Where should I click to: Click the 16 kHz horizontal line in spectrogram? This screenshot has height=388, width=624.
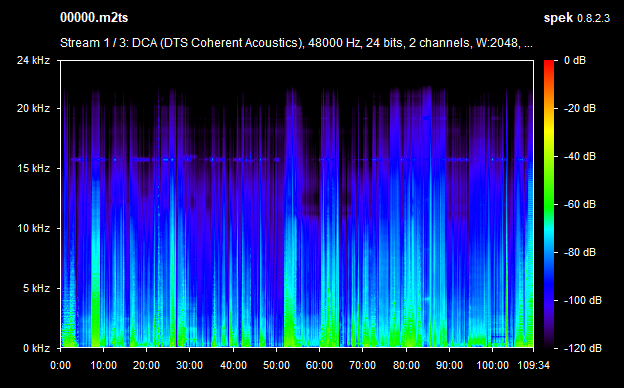pos(297,160)
